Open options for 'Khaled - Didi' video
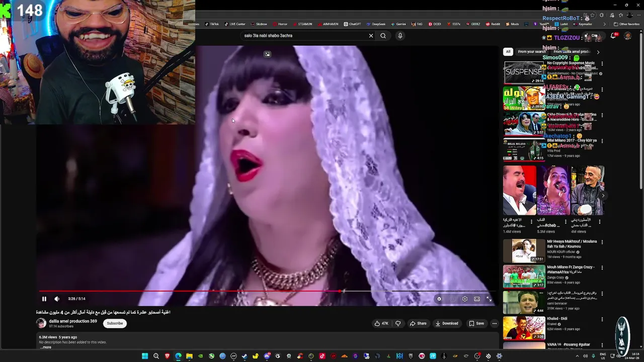Screen dimensions: 644x362 (x=602, y=319)
